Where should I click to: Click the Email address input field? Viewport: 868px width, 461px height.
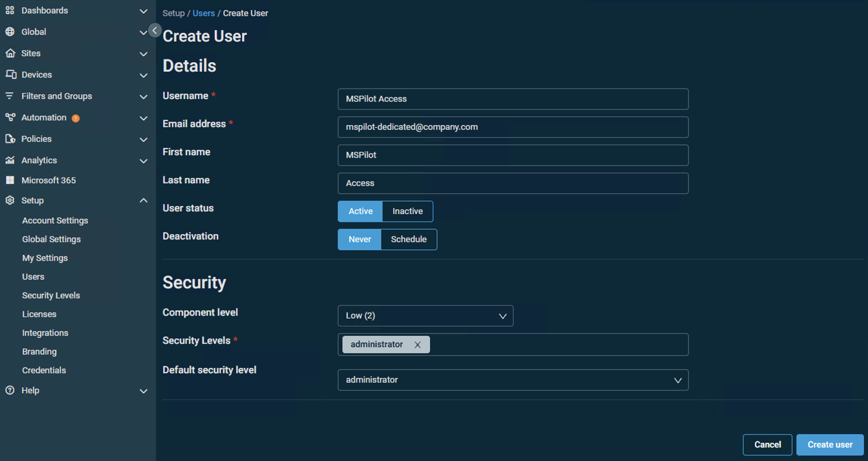513,127
